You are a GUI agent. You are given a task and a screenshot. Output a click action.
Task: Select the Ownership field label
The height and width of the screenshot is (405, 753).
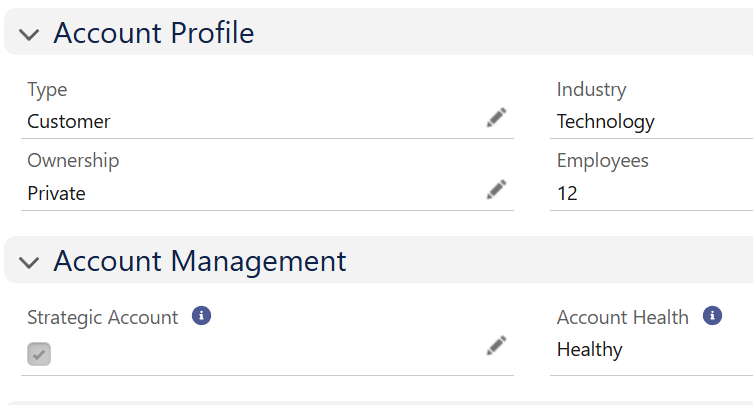pyautogui.click(x=73, y=161)
